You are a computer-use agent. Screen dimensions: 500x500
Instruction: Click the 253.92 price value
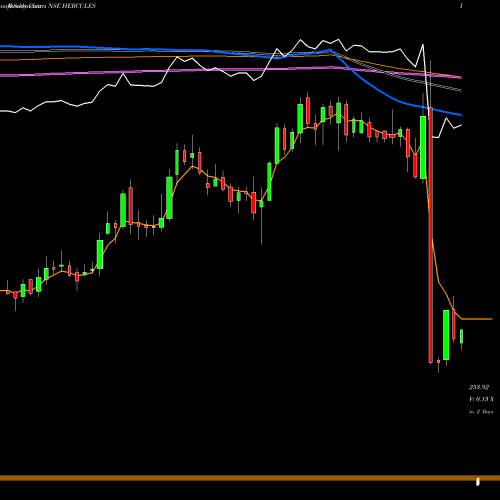tap(479, 387)
